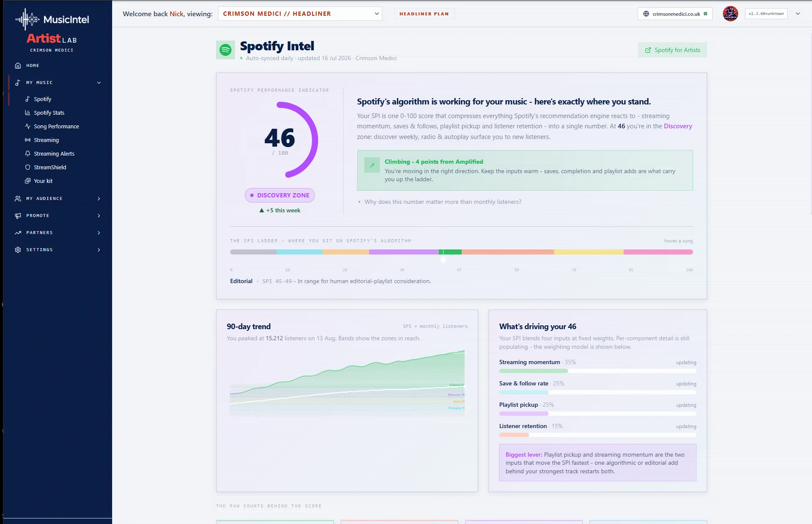Click the Settings gear icon
The width and height of the screenshot is (812, 524).
tap(18, 250)
